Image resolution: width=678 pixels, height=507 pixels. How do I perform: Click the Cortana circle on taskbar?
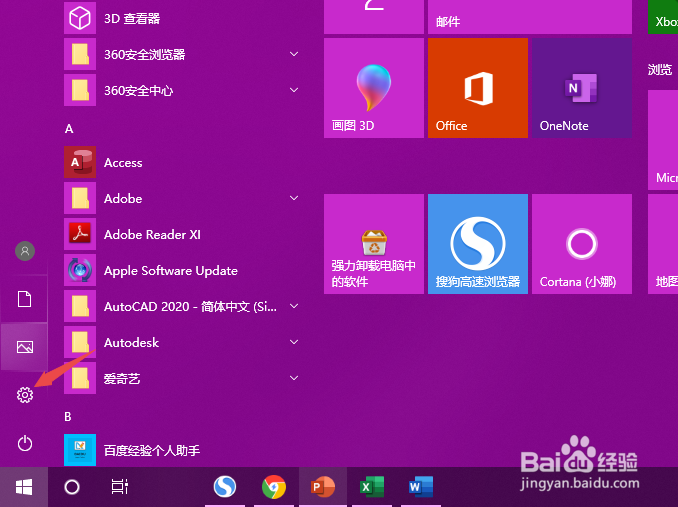click(x=72, y=487)
